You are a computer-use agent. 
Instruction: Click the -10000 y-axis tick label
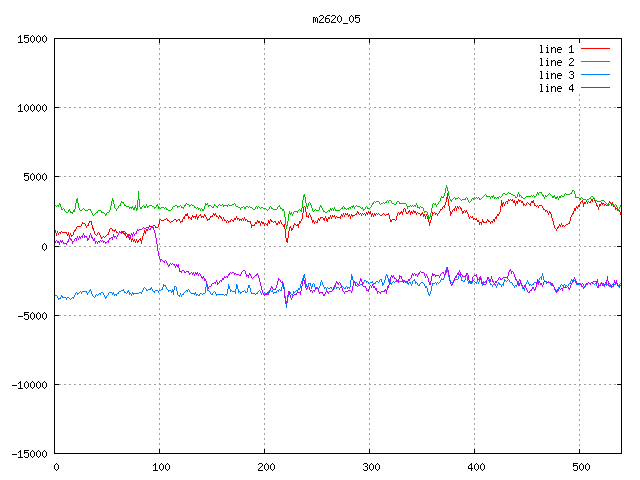point(28,384)
